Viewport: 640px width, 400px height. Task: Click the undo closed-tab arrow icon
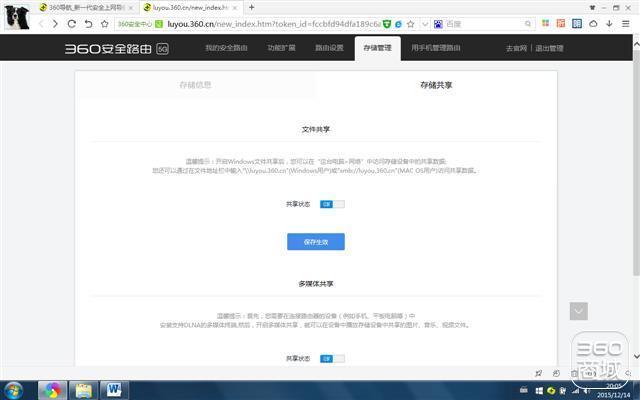pyautogui.click(x=88, y=24)
